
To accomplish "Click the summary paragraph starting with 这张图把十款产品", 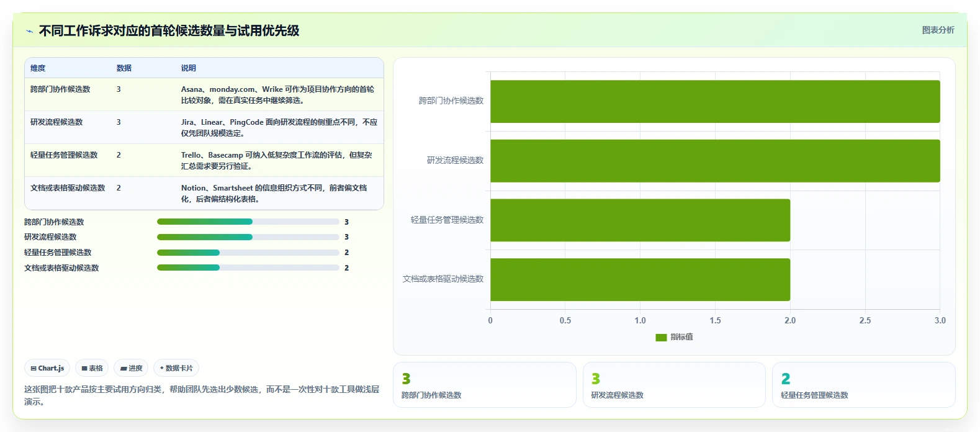I will point(202,395).
